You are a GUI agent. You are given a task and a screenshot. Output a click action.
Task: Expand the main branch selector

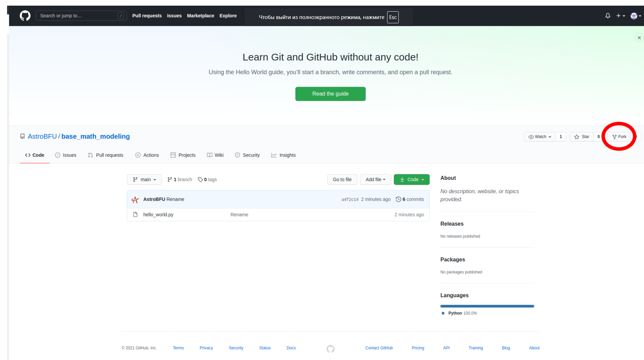144,179
